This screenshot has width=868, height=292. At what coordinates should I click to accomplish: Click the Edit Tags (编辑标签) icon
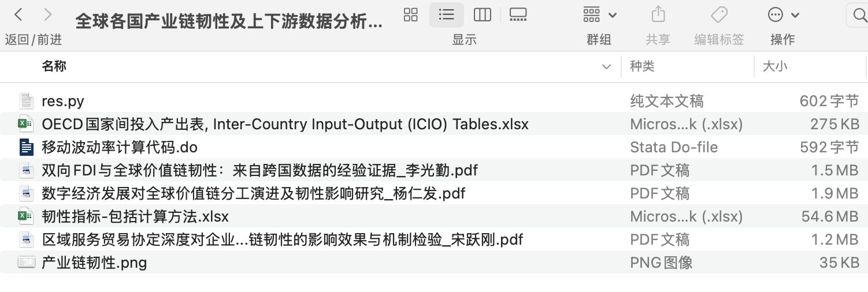(x=719, y=15)
